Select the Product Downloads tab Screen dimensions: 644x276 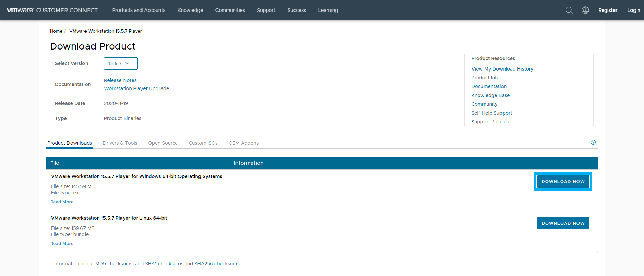point(70,143)
